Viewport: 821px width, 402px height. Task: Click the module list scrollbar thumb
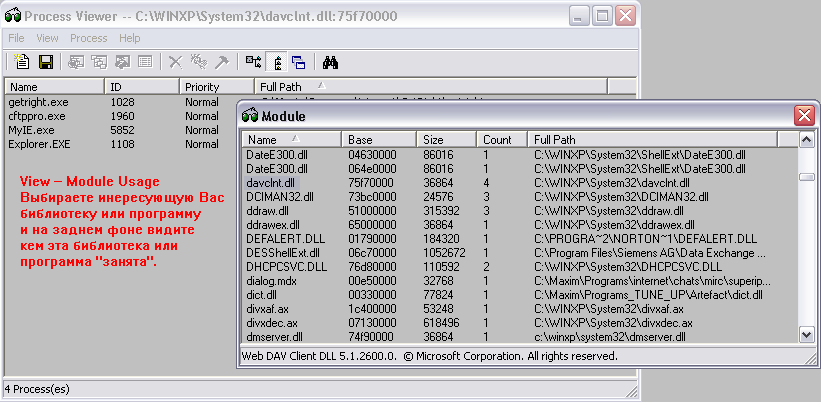pyautogui.click(x=805, y=177)
